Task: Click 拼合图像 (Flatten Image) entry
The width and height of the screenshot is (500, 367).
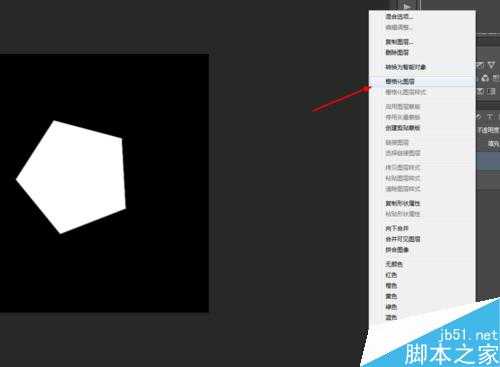Action: pyautogui.click(x=397, y=250)
